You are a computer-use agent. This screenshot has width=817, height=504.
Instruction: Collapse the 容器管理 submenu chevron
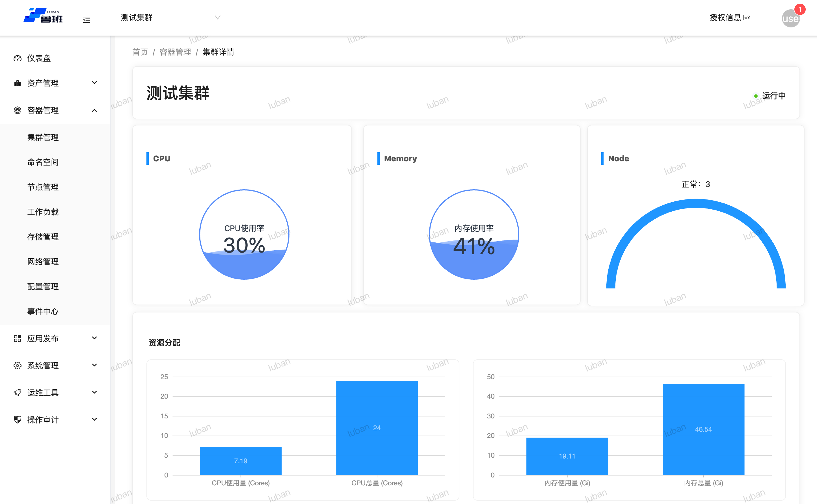pyautogui.click(x=94, y=110)
